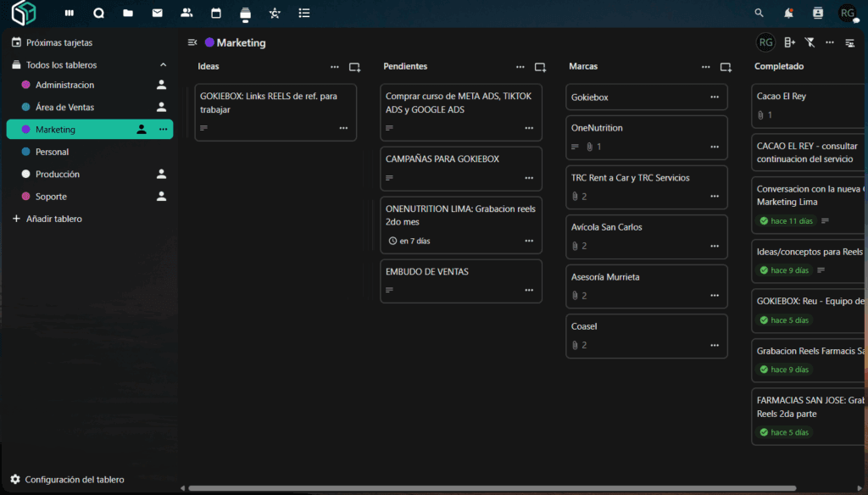
Task: Click the horizontal scrollbar at bottom
Action: point(492,488)
